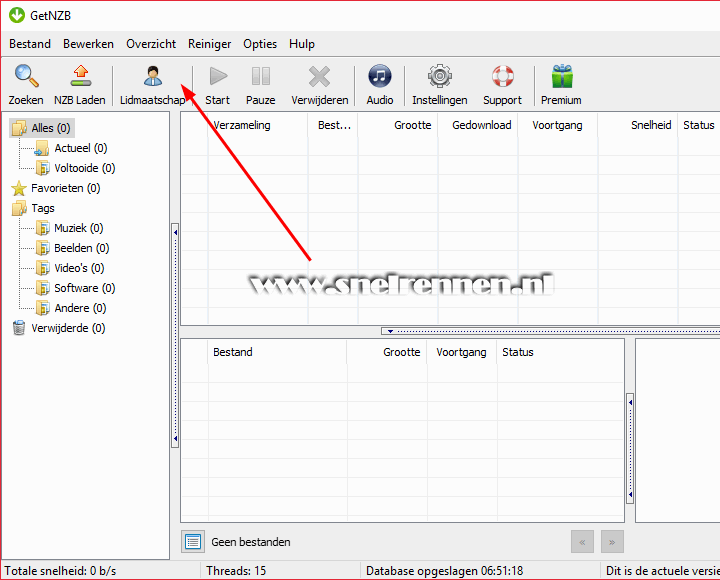Image resolution: width=720 pixels, height=580 pixels.
Task: Go to next page »
Action: click(x=612, y=542)
